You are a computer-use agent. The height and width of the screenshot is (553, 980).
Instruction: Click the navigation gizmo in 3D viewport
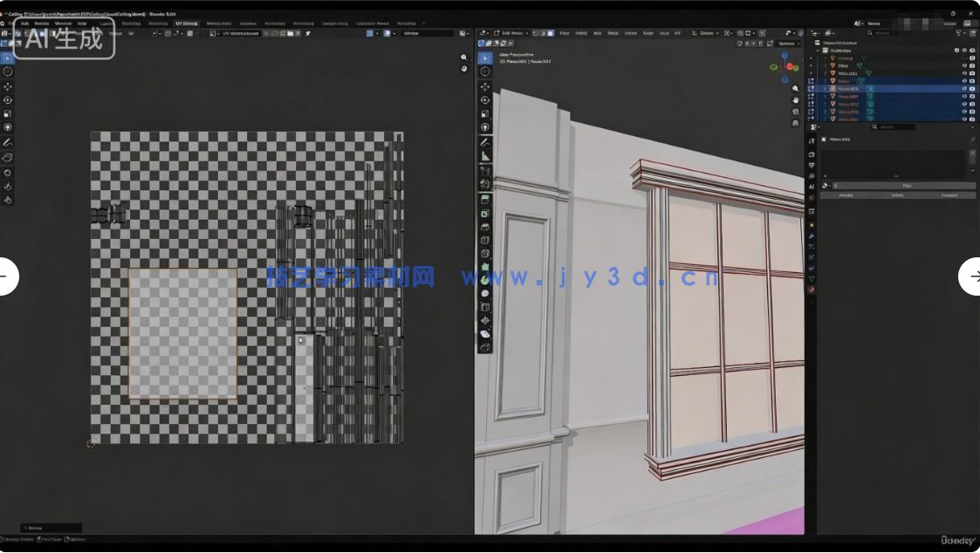[786, 66]
